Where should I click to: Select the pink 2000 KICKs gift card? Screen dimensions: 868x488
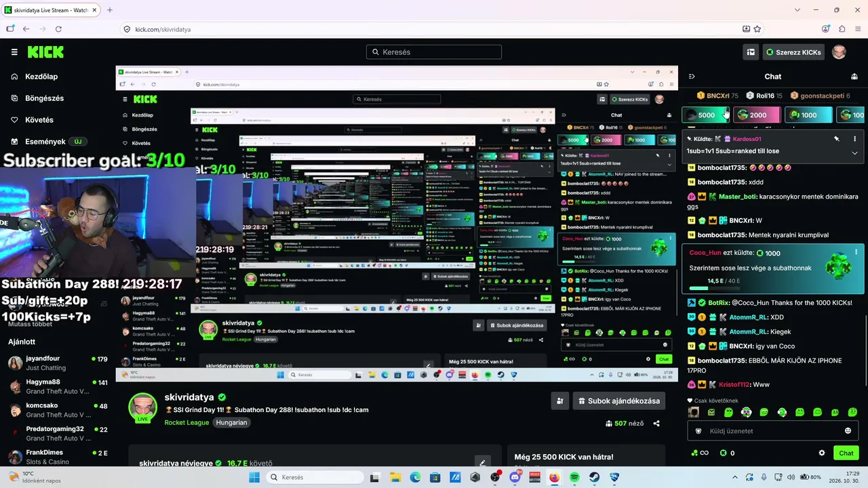point(757,115)
